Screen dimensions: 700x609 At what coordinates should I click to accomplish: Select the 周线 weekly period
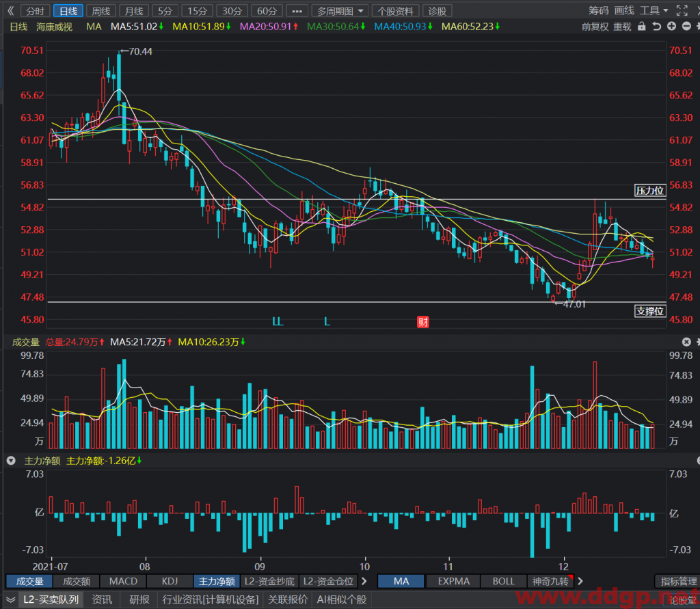(101, 11)
